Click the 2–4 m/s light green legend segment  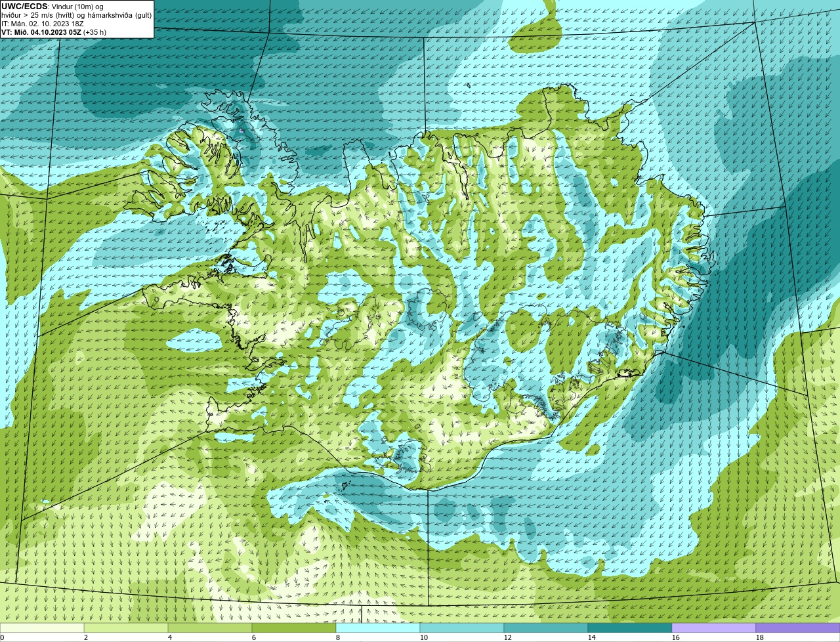coord(126,628)
